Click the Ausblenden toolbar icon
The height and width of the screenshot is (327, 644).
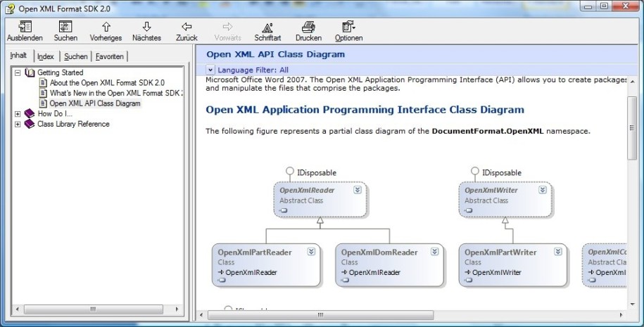[x=25, y=27]
